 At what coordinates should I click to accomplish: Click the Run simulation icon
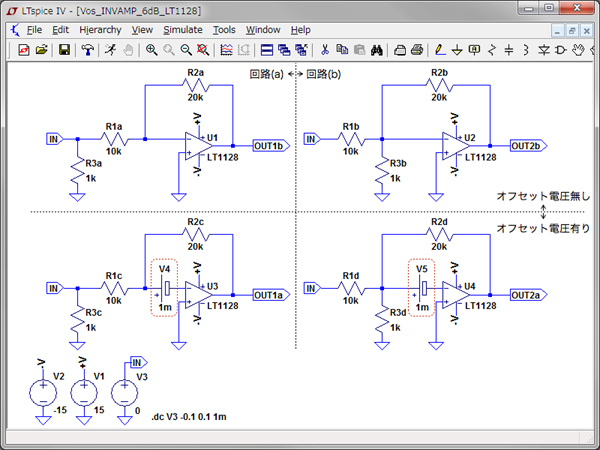pyautogui.click(x=114, y=49)
